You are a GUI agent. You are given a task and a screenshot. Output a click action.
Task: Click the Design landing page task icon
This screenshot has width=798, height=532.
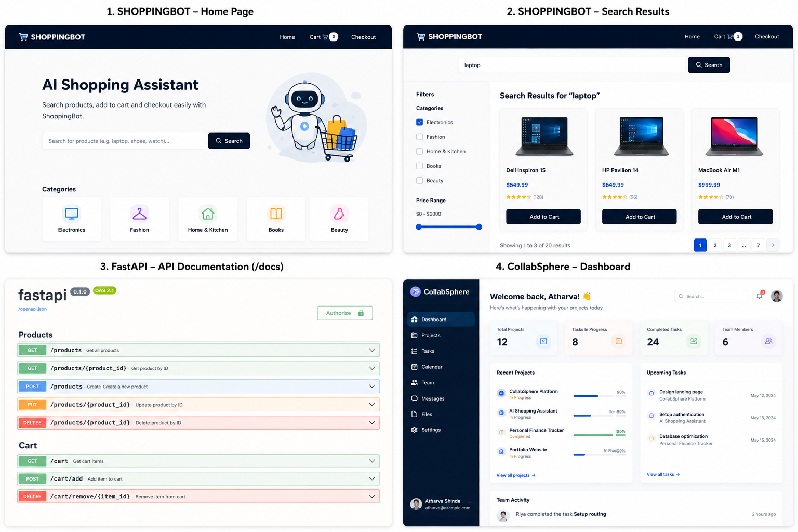coord(651,394)
